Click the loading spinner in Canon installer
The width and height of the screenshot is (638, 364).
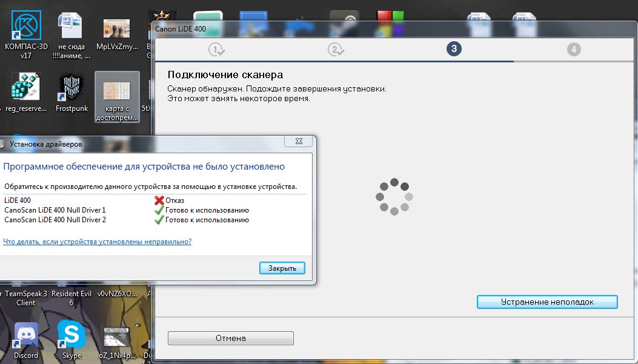394,197
